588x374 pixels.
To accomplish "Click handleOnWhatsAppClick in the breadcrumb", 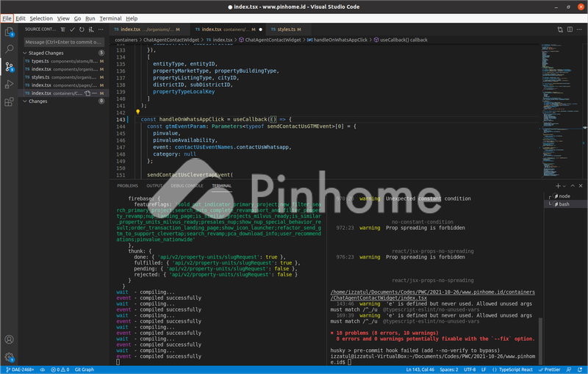I will click(337, 40).
